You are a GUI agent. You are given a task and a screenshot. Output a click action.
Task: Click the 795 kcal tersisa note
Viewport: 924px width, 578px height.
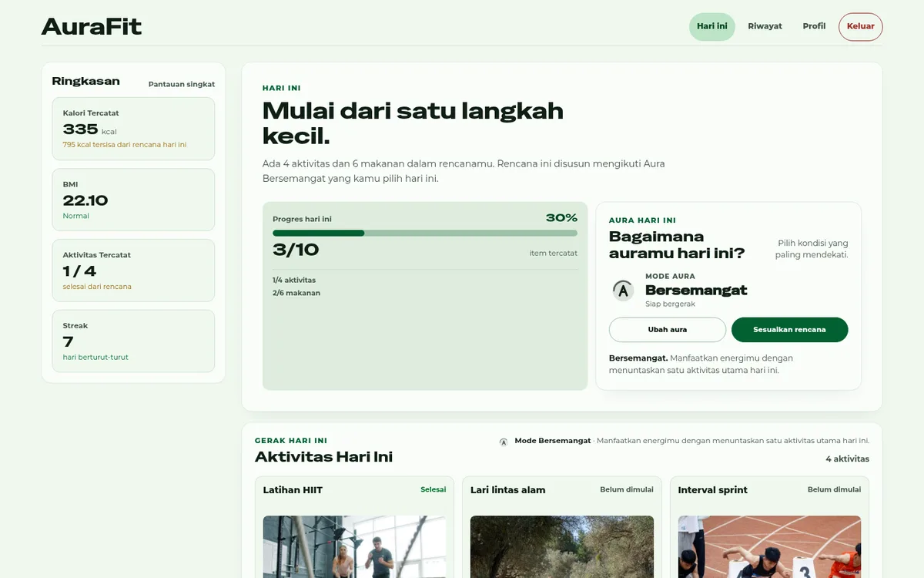tap(125, 145)
